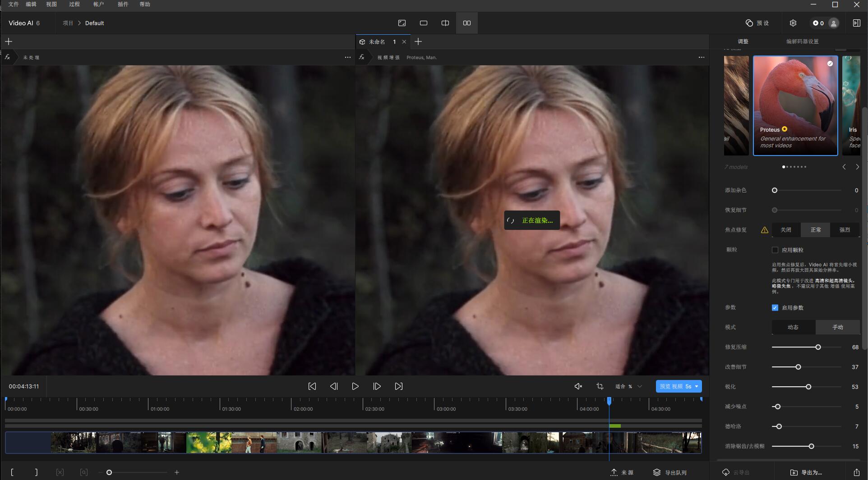Open the 适合 % zoom dropdown

[x=628, y=386]
